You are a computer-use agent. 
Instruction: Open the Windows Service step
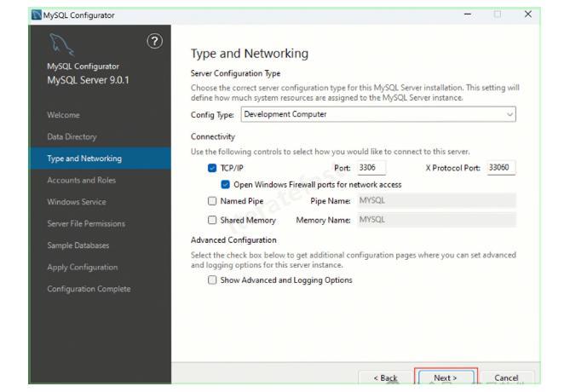click(x=77, y=202)
